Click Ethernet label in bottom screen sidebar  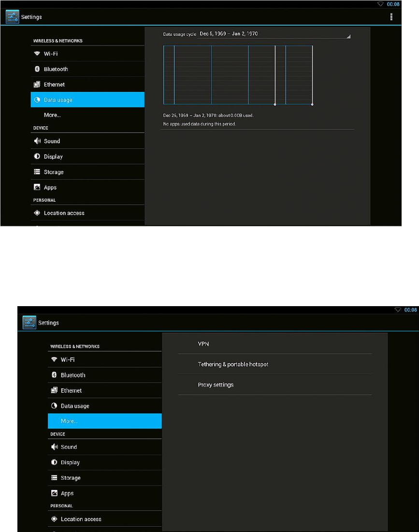71,390
